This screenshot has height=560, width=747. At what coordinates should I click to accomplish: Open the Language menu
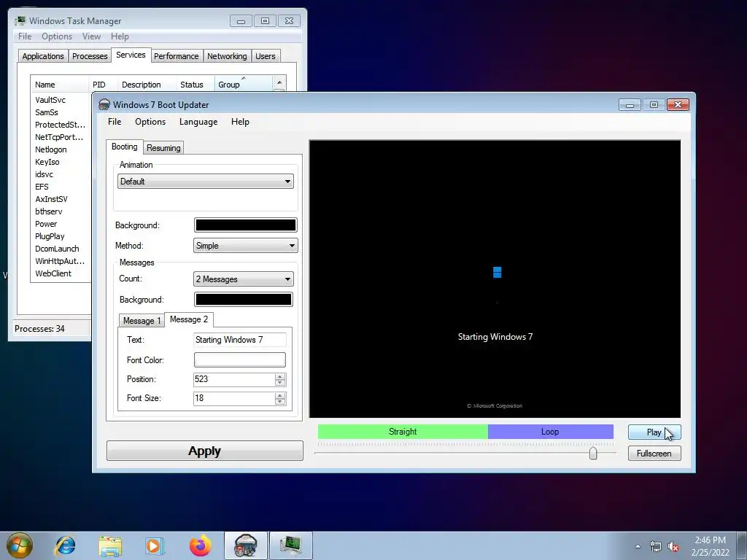(198, 122)
